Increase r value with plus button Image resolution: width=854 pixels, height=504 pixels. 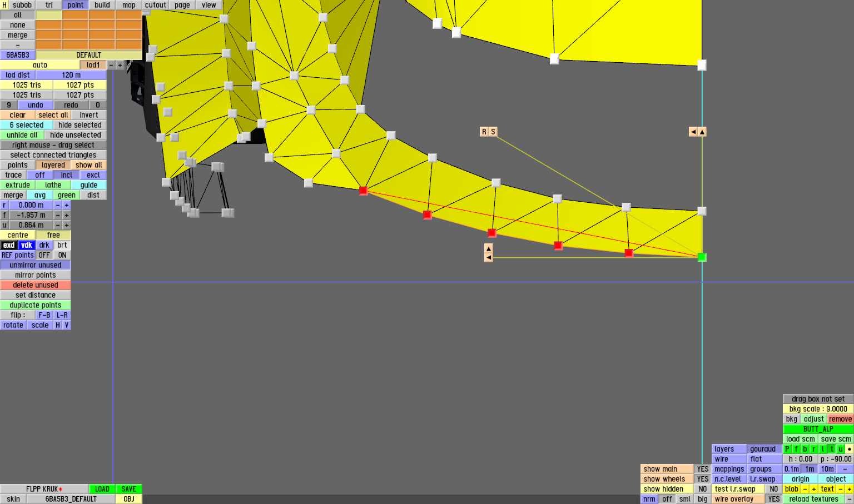(67, 205)
